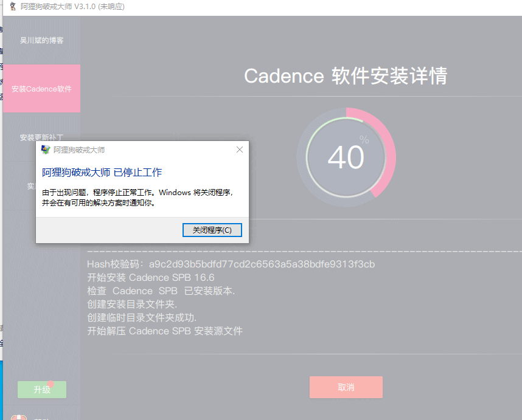Click the app icon in the main title bar
The height and width of the screenshot is (420, 522).
point(13,6)
